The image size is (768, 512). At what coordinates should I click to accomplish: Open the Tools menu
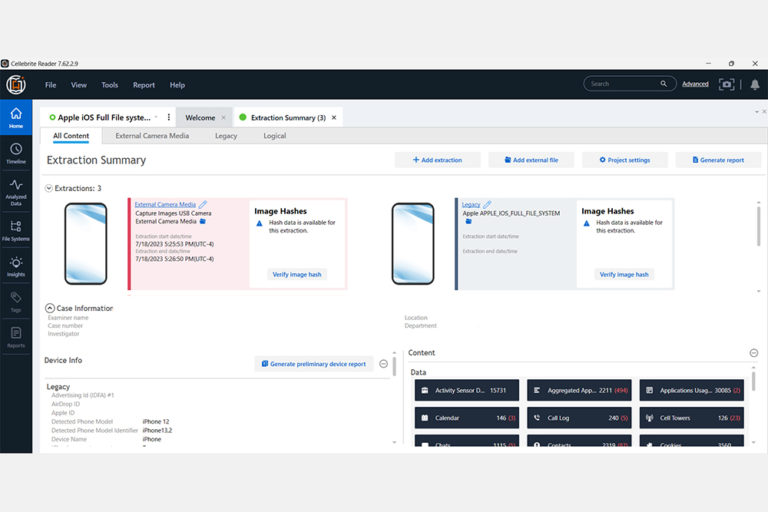tap(109, 85)
